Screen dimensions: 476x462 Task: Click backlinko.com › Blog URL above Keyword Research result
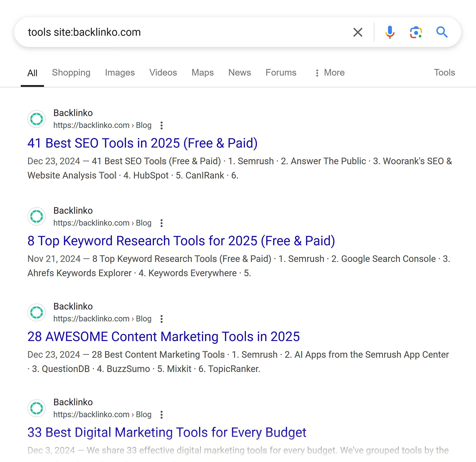[x=102, y=223]
